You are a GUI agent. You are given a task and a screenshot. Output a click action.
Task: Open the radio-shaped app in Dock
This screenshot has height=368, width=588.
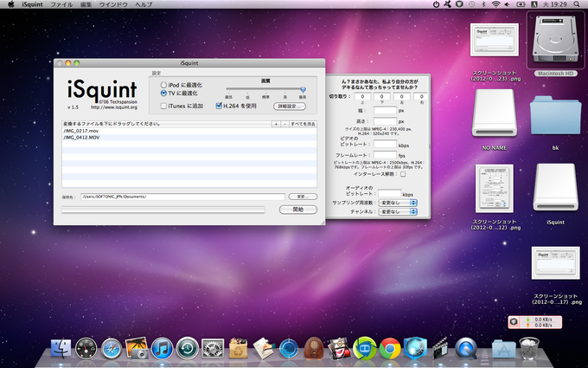(314, 348)
